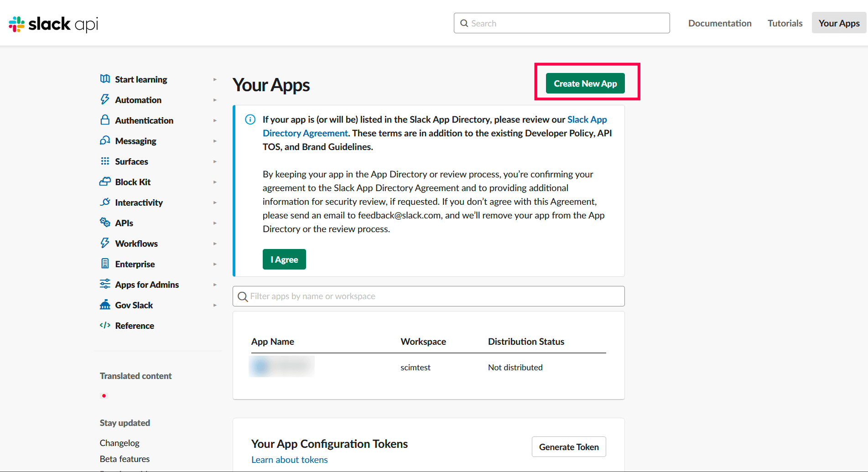Expand the APIs section arrow
Viewport: 868px width, 472px height.
[x=215, y=223]
